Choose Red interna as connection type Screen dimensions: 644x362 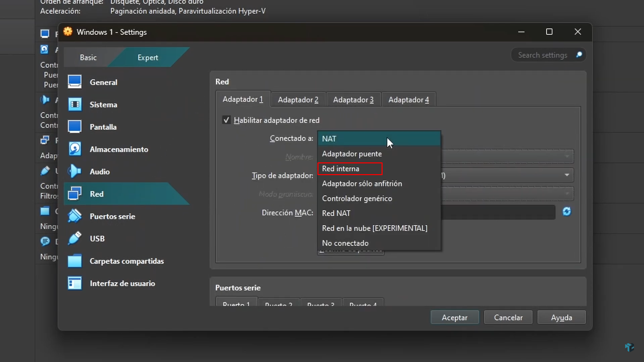(x=340, y=168)
